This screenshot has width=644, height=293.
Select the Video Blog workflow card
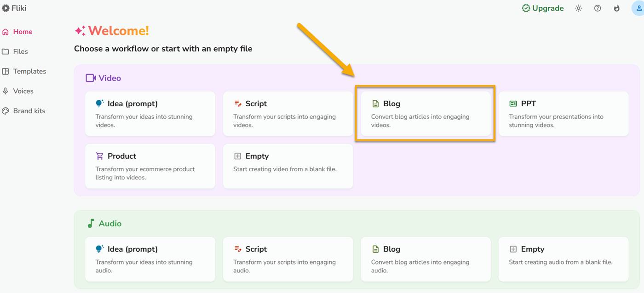coord(425,114)
